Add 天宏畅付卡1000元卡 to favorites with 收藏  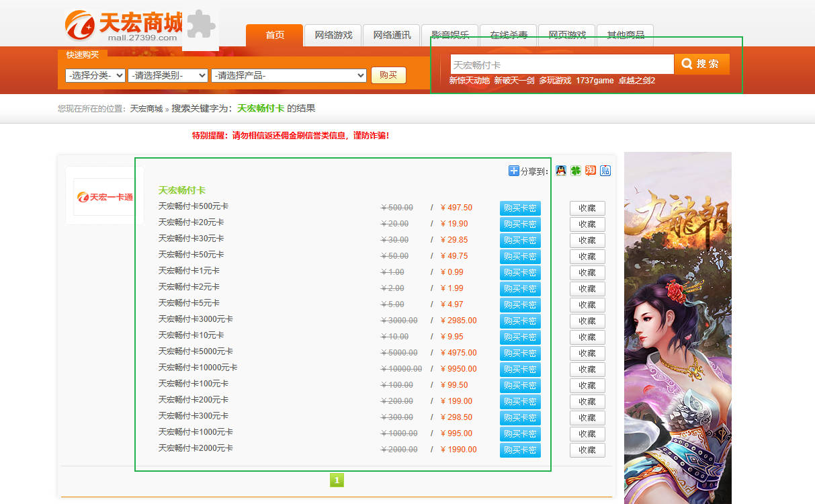click(587, 434)
